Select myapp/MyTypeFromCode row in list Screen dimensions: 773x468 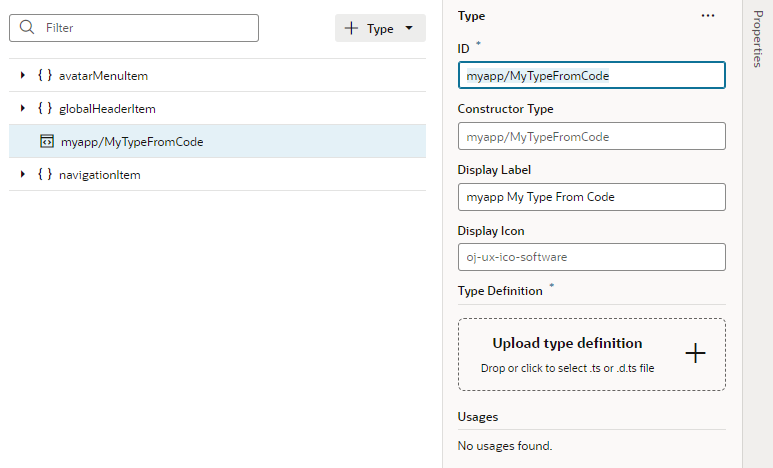[x=217, y=141]
